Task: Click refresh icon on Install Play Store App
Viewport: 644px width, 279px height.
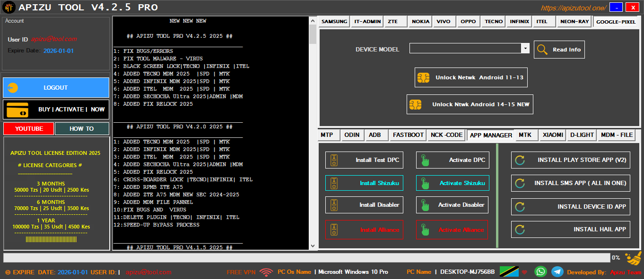Action: point(520,160)
